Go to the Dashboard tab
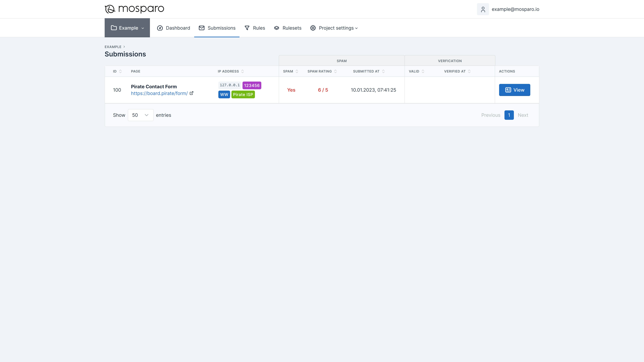 click(x=174, y=28)
